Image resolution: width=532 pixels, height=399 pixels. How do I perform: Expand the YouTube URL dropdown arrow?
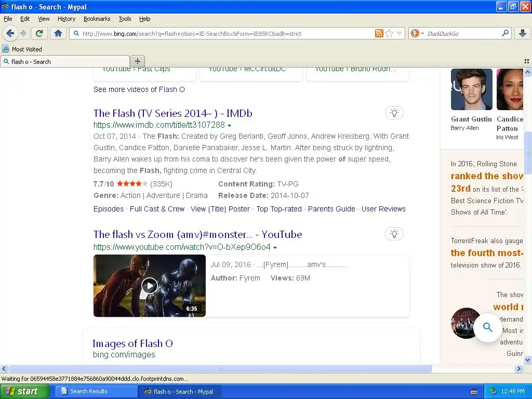[x=275, y=248]
